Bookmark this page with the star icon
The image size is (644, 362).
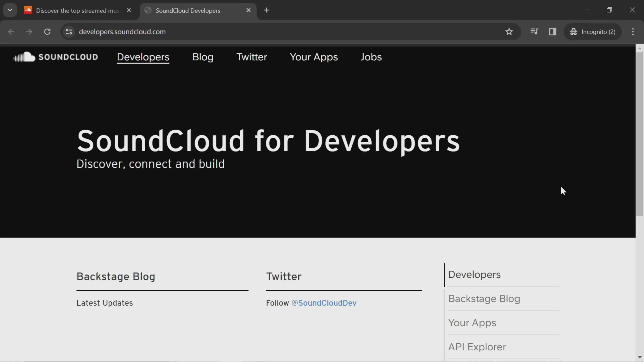pos(509,32)
